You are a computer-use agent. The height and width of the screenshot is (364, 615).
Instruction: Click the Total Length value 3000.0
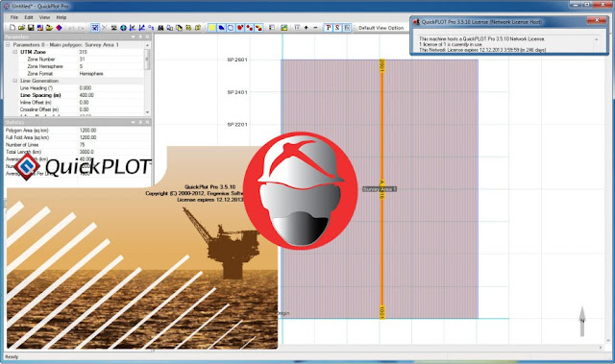[x=86, y=152]
